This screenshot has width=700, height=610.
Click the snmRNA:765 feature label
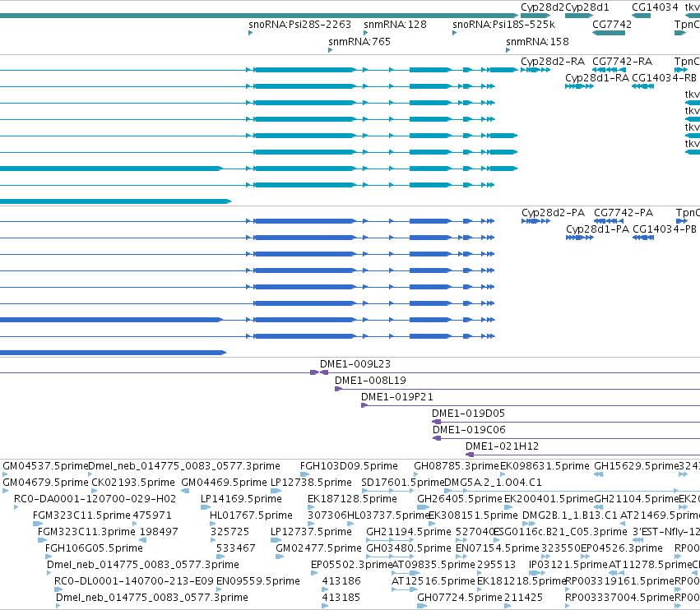click(x=359, y=41)
